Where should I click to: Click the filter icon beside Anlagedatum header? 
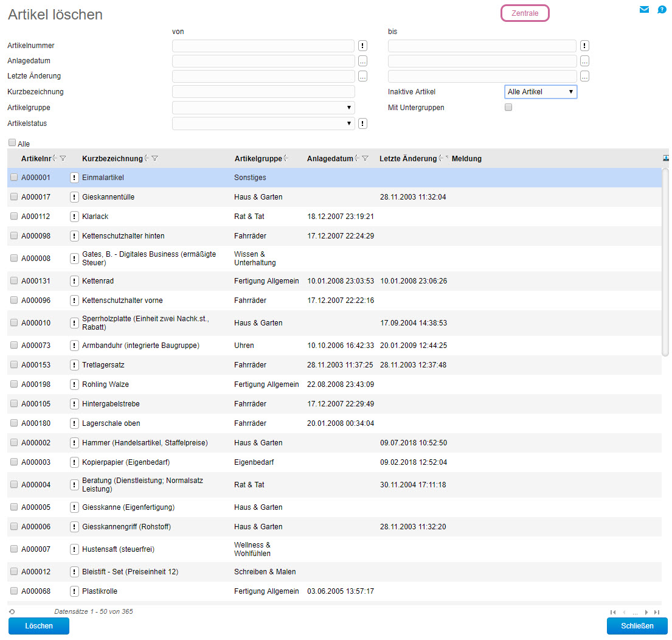365,159
